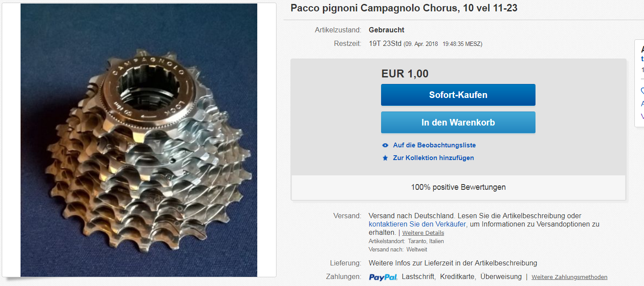Click the Pacco pignoni Campagnolo Chorus title
The width and height of the screenshot is (644, 286).
point(404,8)
